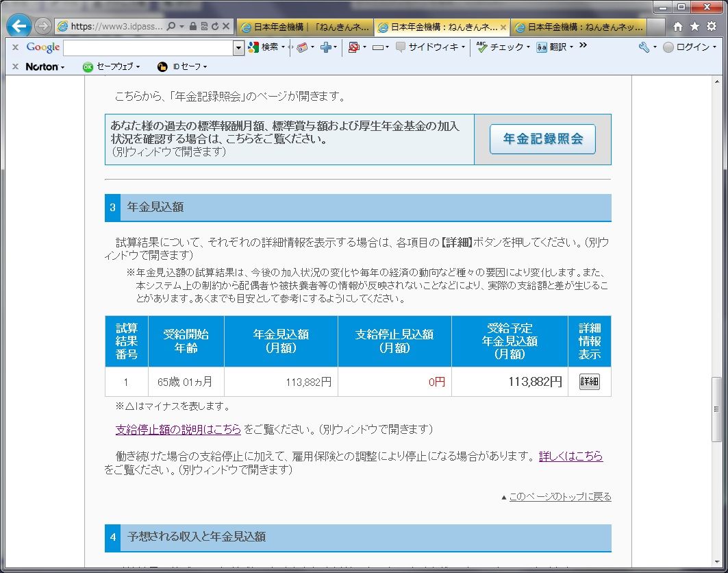The width and height of the screenshot is (728, 573).
Task: Minimize the browser window
Action: coord(663,7)
